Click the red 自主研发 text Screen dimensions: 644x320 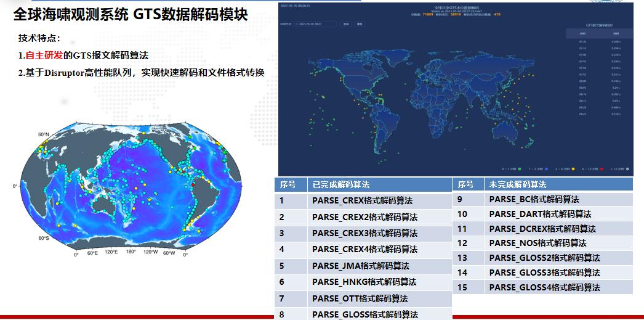[x=44, y=55]
